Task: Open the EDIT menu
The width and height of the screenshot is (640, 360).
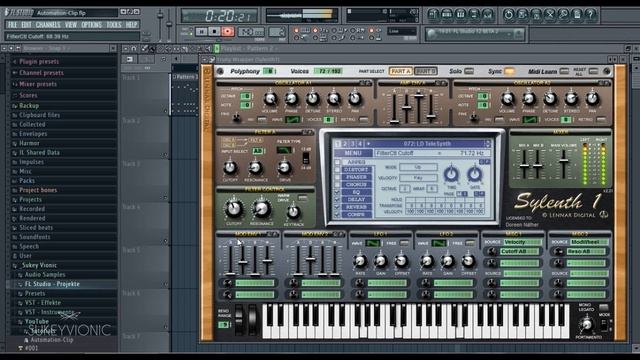Action: (27, 25)
